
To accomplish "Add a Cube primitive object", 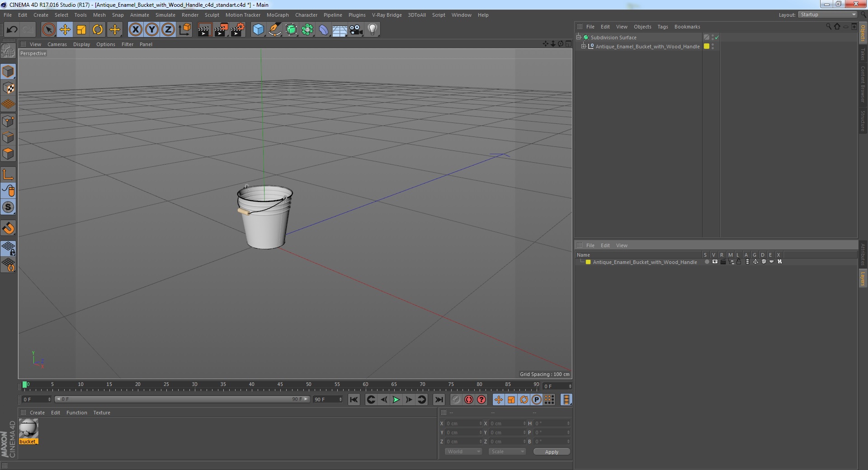I will pyautogui.click(x=258, y=30).
